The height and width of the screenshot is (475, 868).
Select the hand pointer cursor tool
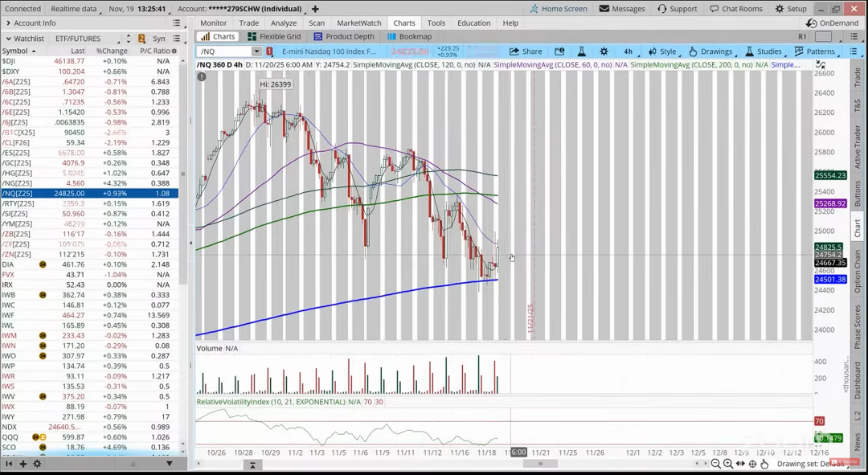click(764, 464)
